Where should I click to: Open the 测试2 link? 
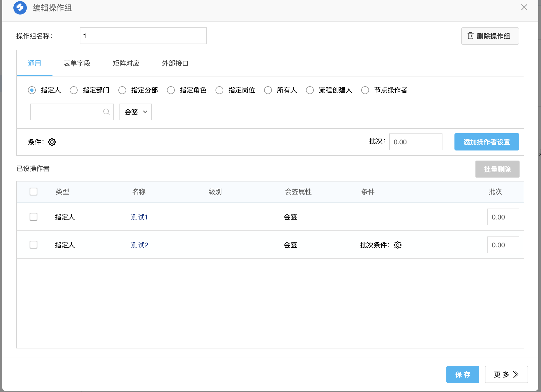click(x=140, y=245)
